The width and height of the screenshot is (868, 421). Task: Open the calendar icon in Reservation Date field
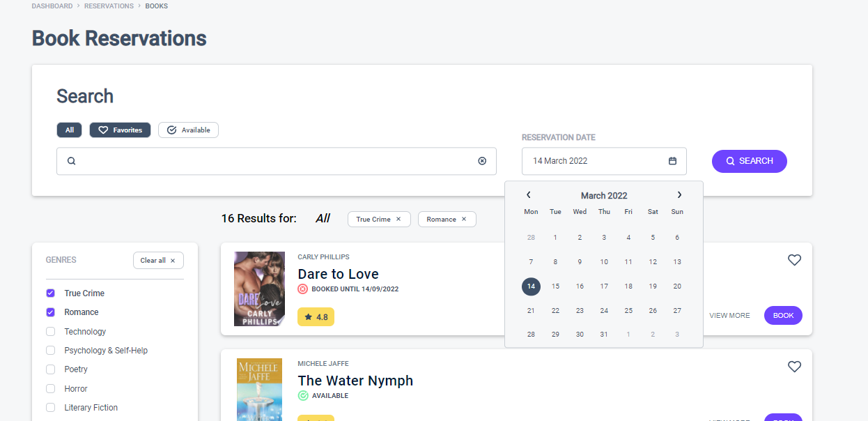tap(672, 161)
